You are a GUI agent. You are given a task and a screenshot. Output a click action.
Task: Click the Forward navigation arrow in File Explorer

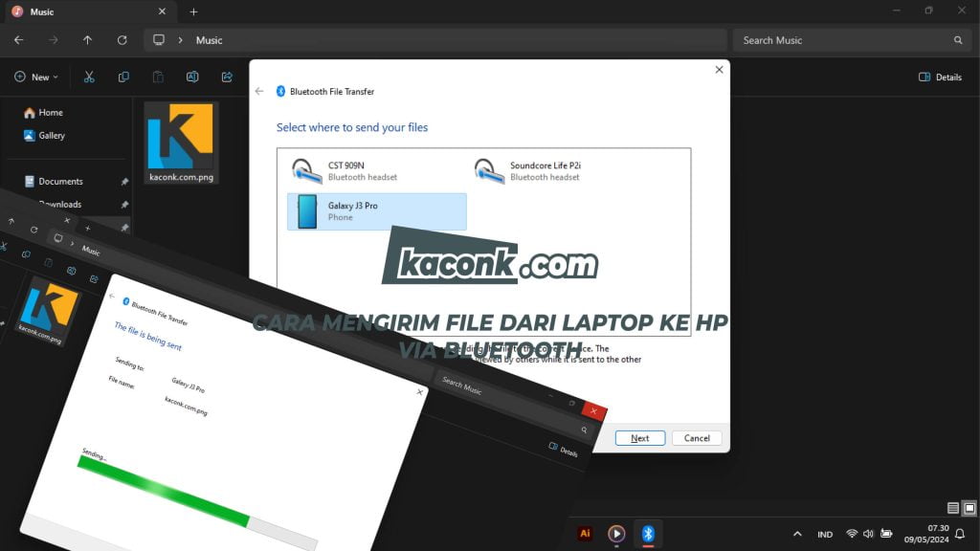pyautogui.click(x=54, y=40)
